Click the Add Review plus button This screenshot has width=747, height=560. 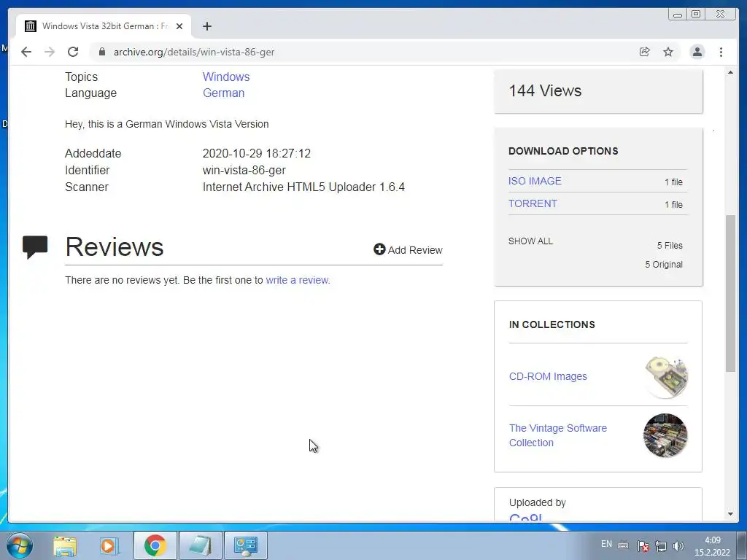point(408,249)
